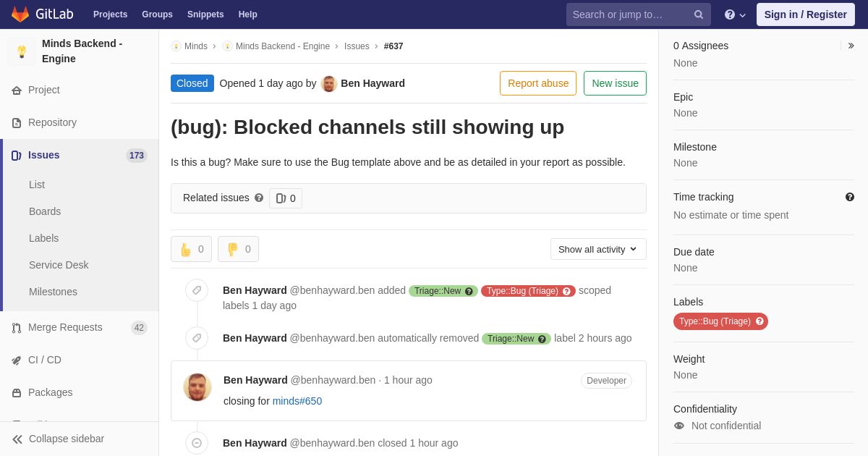Click the Not confidential eye icon
This screenshot has height=456, width=868.
click(679, 426)
